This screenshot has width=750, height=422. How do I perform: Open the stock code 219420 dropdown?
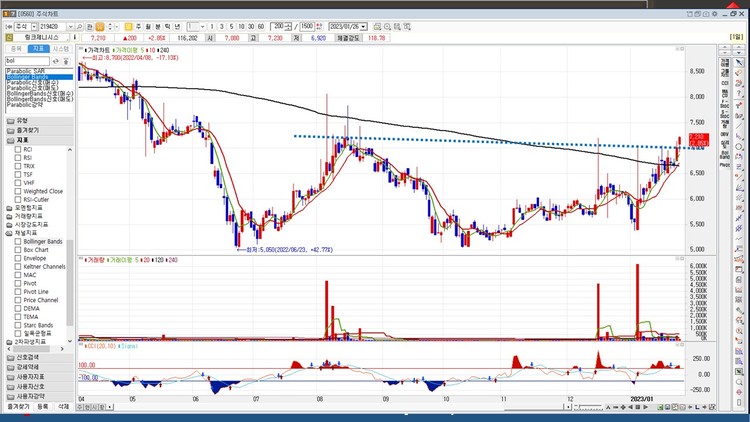click(71, 27)
